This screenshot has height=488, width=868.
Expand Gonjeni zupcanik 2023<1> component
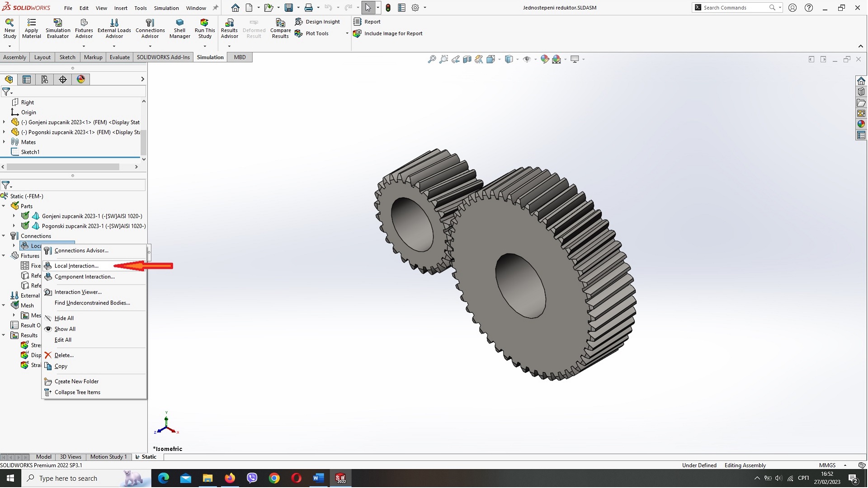(x=4, y=122)
